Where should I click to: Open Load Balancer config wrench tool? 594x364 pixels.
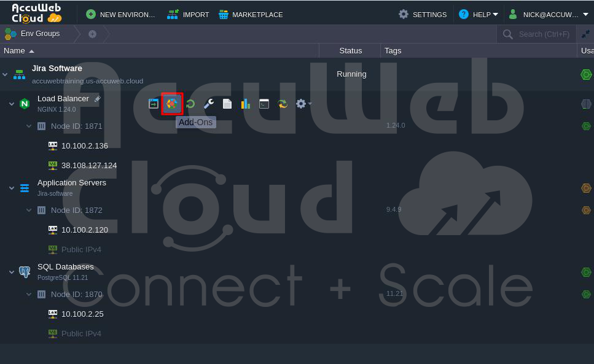coord(209,104)
